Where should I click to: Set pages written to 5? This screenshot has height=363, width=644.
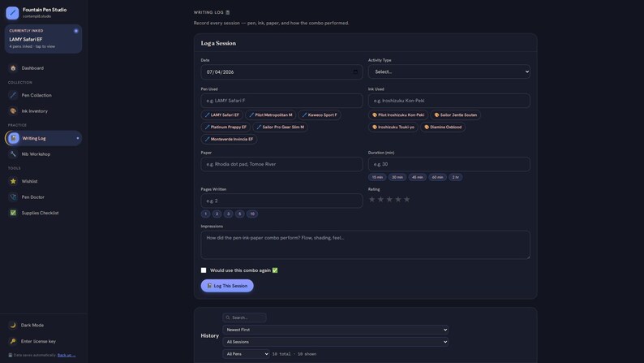pos(240,214)
